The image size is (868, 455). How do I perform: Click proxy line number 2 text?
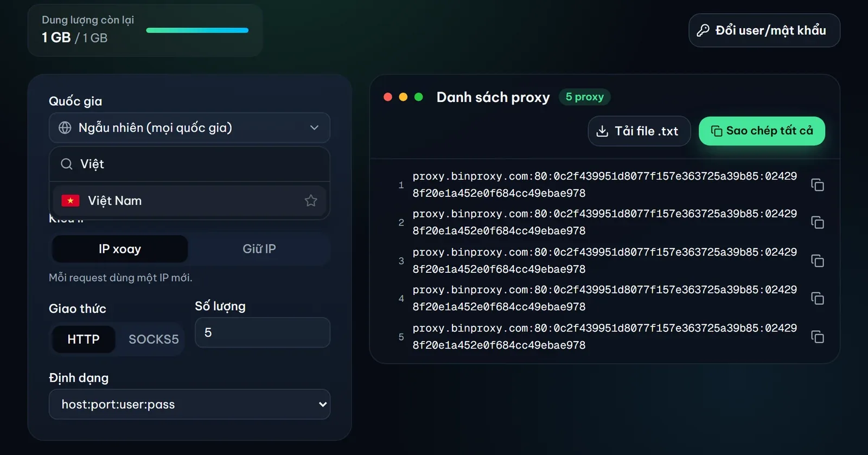605,222
